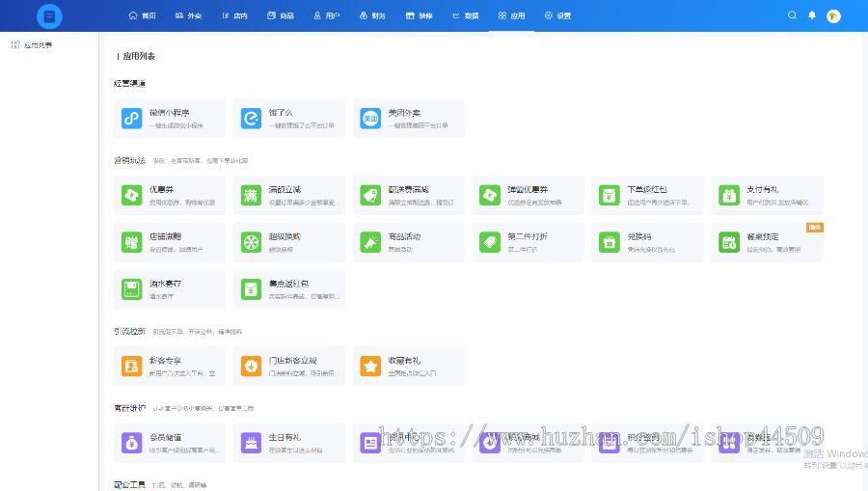Open the 支付有礼 gift icon
868x491 pixels.
point(729,196)
